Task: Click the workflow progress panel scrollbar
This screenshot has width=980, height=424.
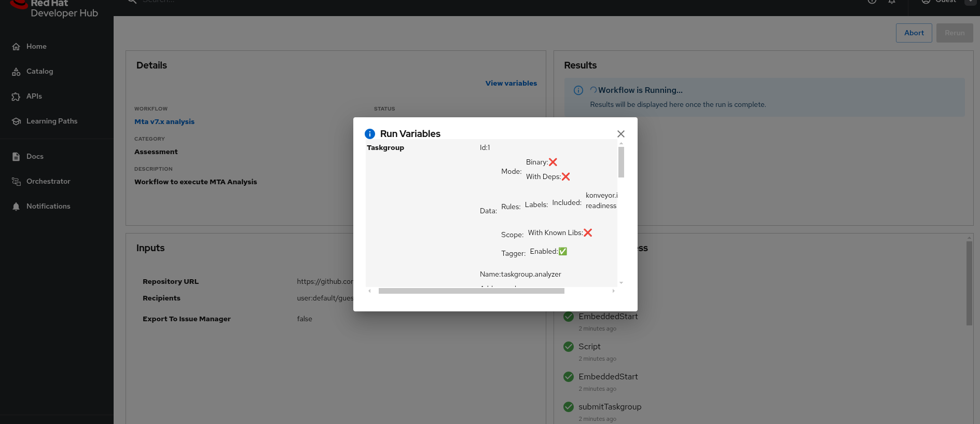Action: pyautogui.click(x=969, y=283)
